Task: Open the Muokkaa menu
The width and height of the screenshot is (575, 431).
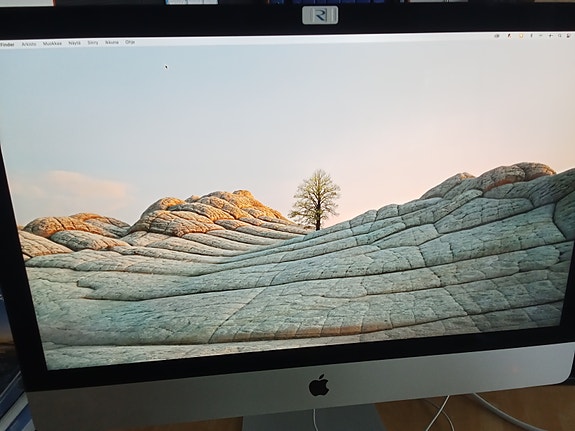Action: point(52,43)
